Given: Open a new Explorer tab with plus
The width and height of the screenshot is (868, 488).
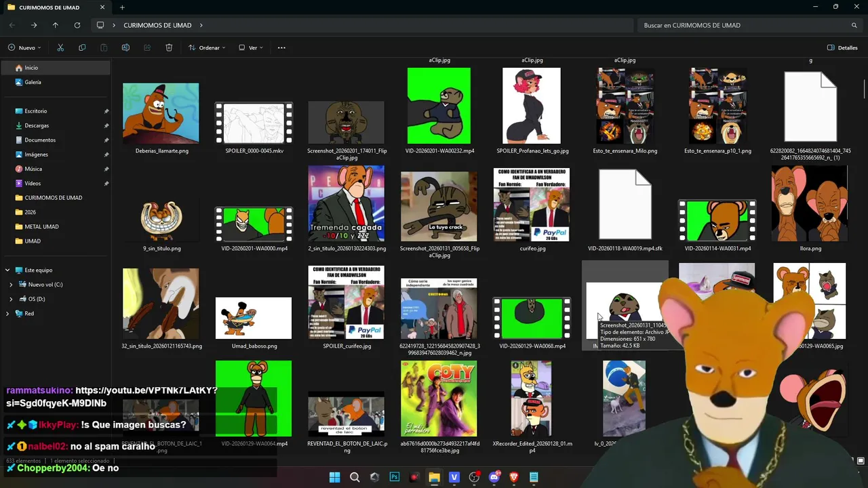Looking at the screenshot, I should (x=122, y=7).
